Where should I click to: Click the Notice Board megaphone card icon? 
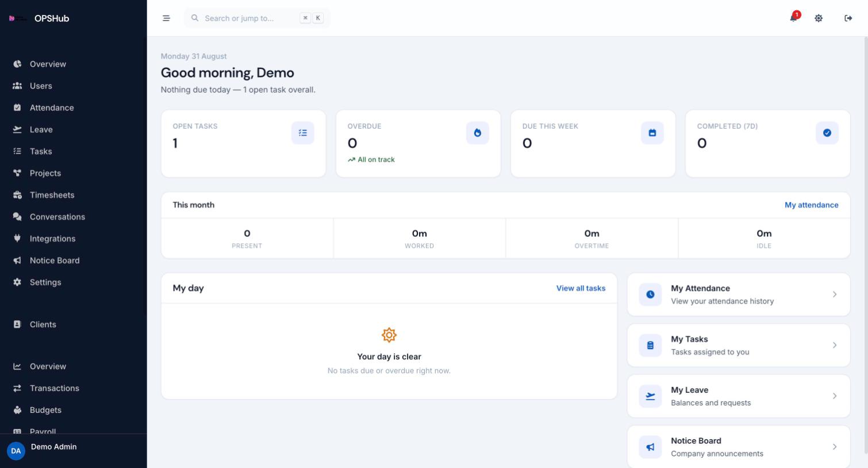point(650,447)
